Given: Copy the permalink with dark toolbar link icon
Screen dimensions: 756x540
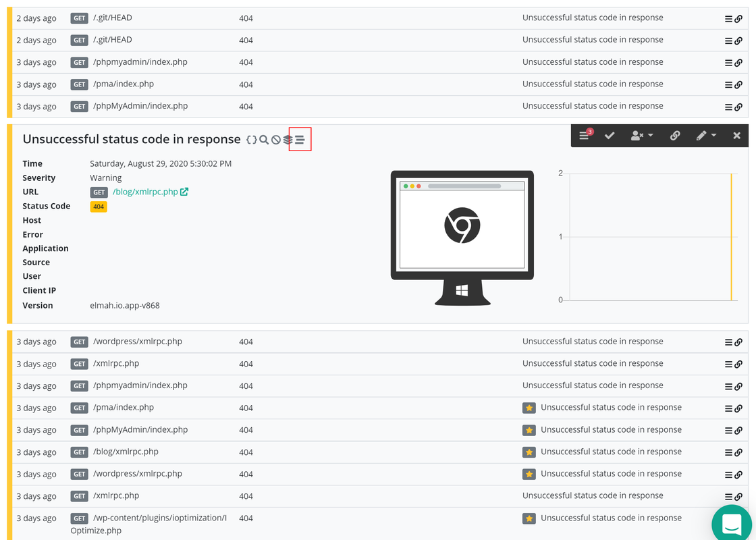Looking at the screenshot, I should [675, 136].
